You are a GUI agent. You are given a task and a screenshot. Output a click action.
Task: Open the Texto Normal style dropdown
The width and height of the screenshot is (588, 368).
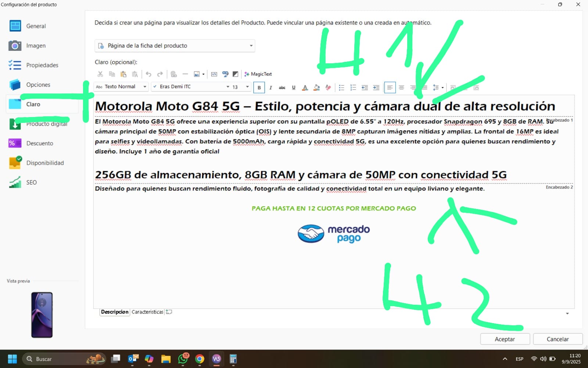[x=121, y=87]
